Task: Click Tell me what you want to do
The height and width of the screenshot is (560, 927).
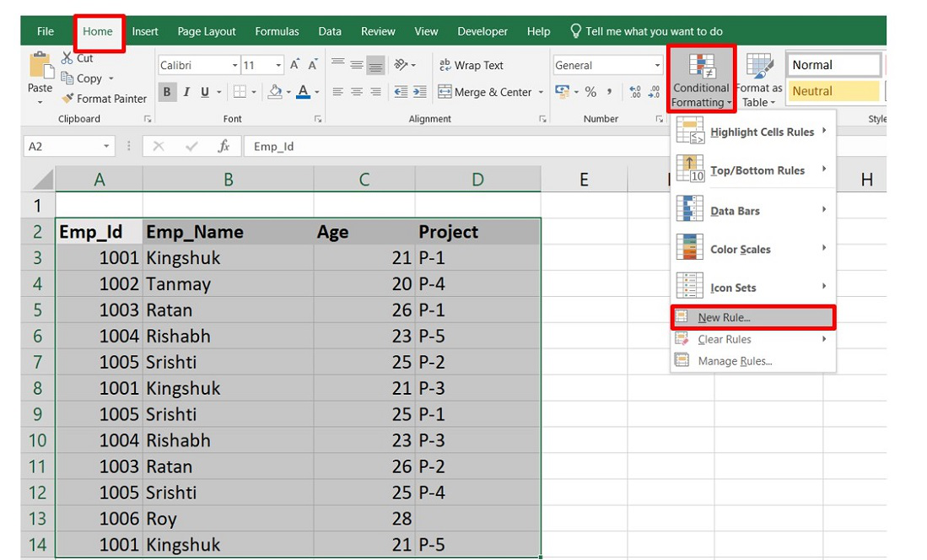Action: point(646,31)
